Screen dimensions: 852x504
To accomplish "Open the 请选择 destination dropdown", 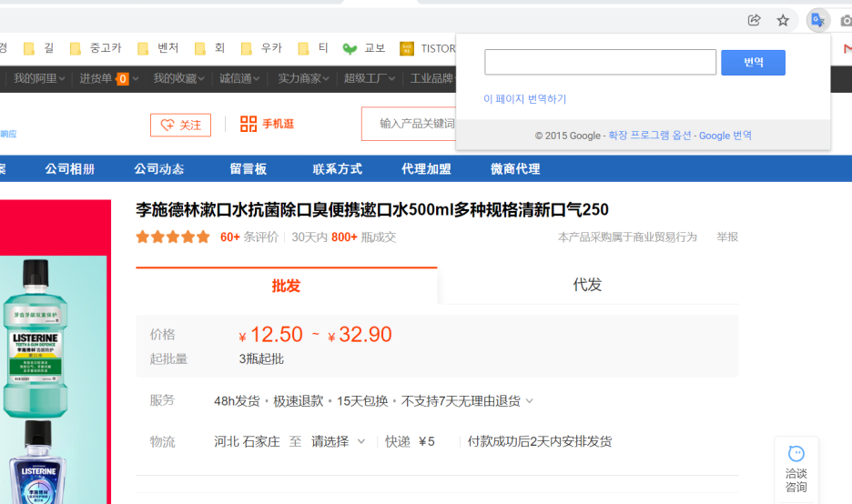I will [x=338, y=441].
